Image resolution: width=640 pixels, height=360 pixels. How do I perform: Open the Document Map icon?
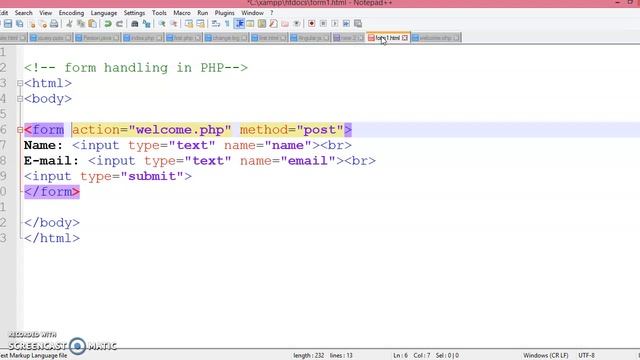click(x=262, y=24)
